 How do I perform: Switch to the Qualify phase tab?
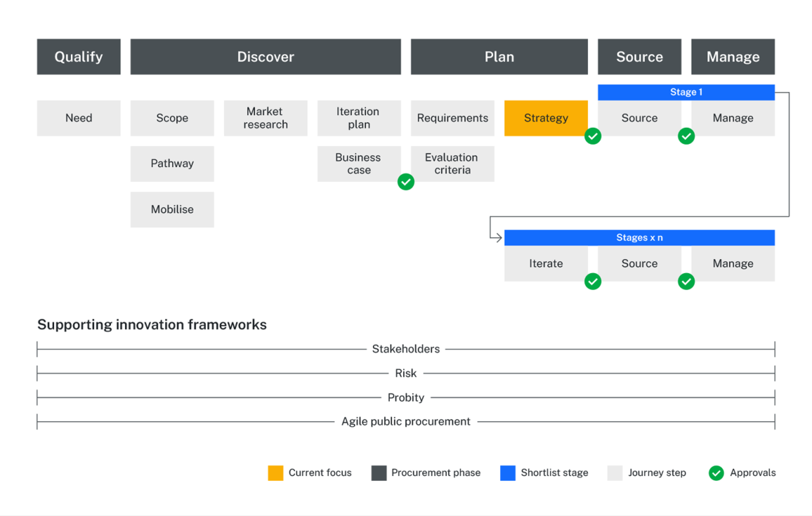(78, 56)
